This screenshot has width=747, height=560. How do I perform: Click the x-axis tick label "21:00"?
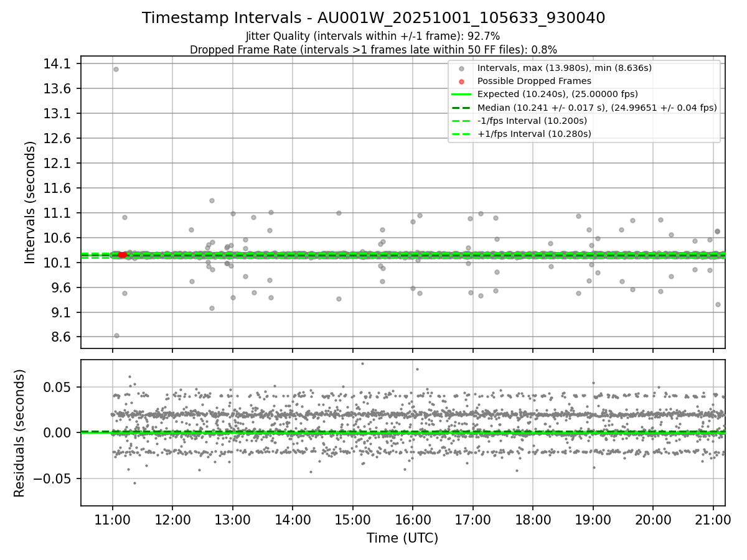coord(713,519)
